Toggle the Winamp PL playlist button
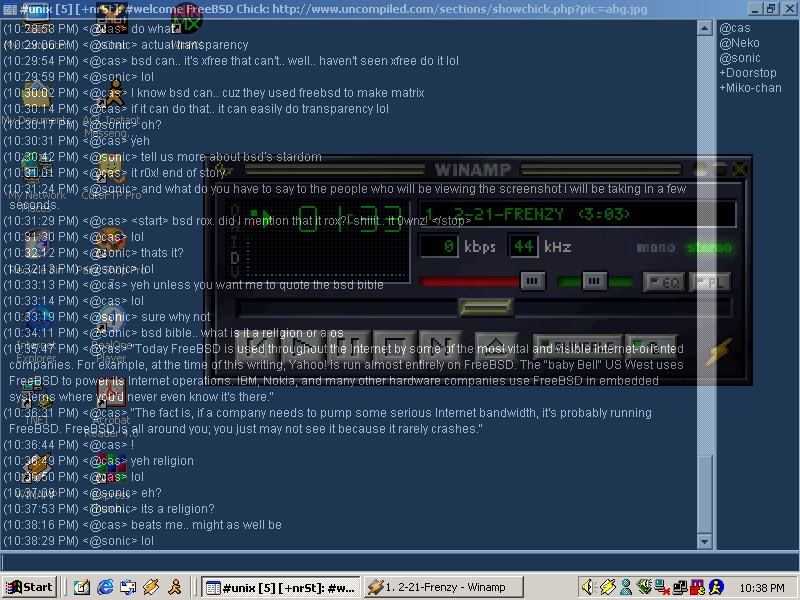800x600 pixels. tap(708, 282)
